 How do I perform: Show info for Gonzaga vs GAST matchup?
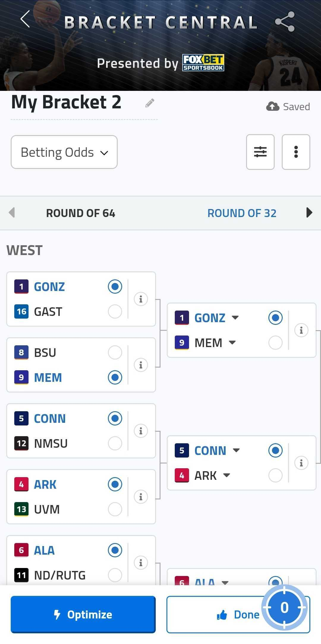pos(141,299)
